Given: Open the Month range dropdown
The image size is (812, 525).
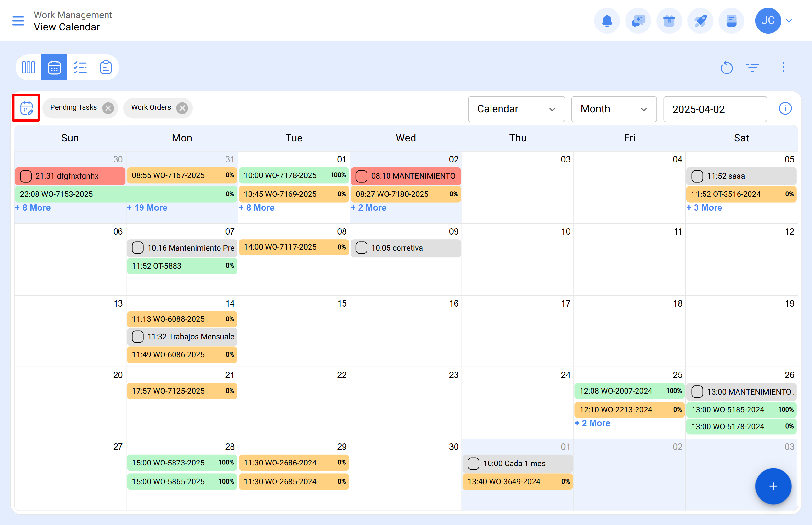Looking at the screenshot, I should (x=614, y=109).
